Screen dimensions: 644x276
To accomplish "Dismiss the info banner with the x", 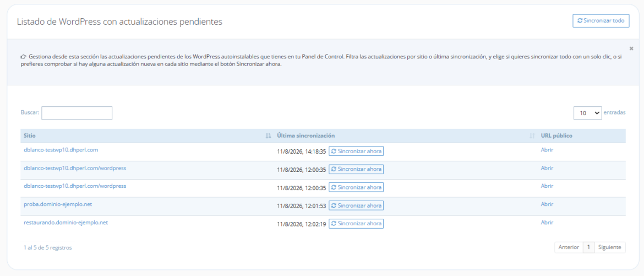I will 631,48.
